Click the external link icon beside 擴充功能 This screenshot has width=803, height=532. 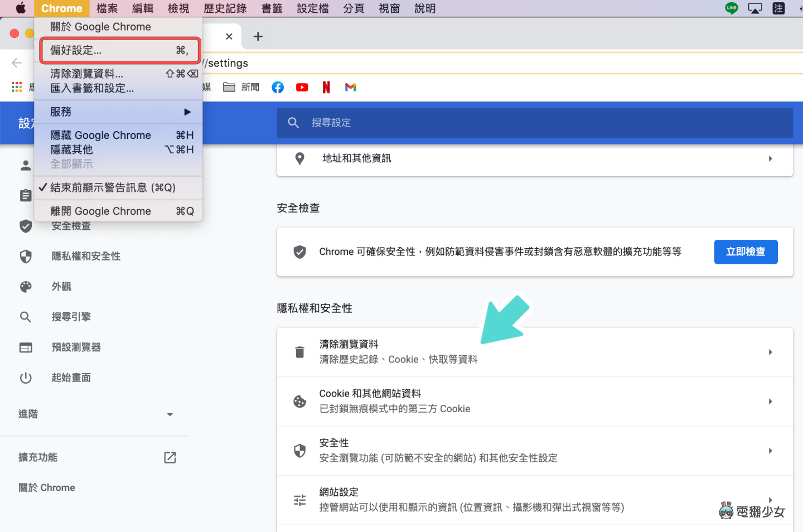coord(170,457)
